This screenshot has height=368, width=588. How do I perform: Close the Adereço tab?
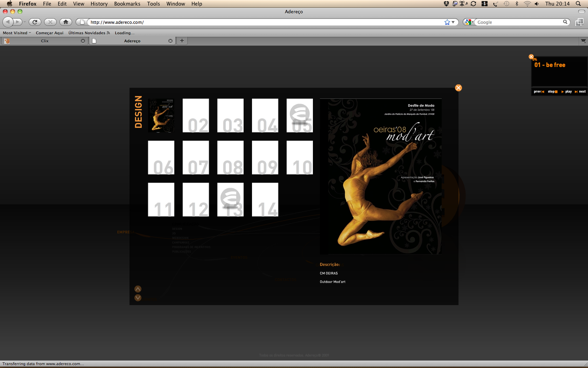coord(171,41)
